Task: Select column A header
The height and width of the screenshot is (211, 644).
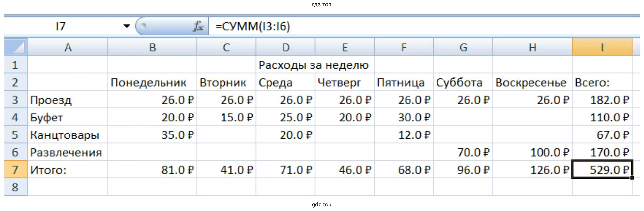Action: click(68, 48)
